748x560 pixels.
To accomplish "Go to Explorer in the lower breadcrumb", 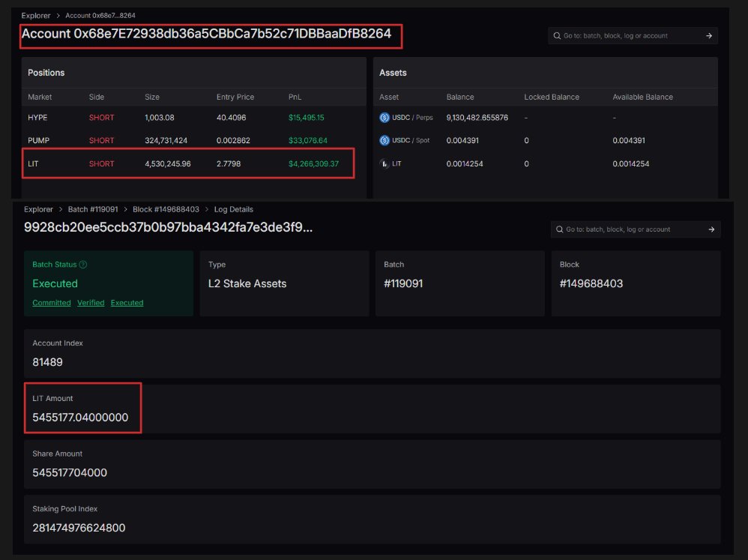I will pos(39,209).
